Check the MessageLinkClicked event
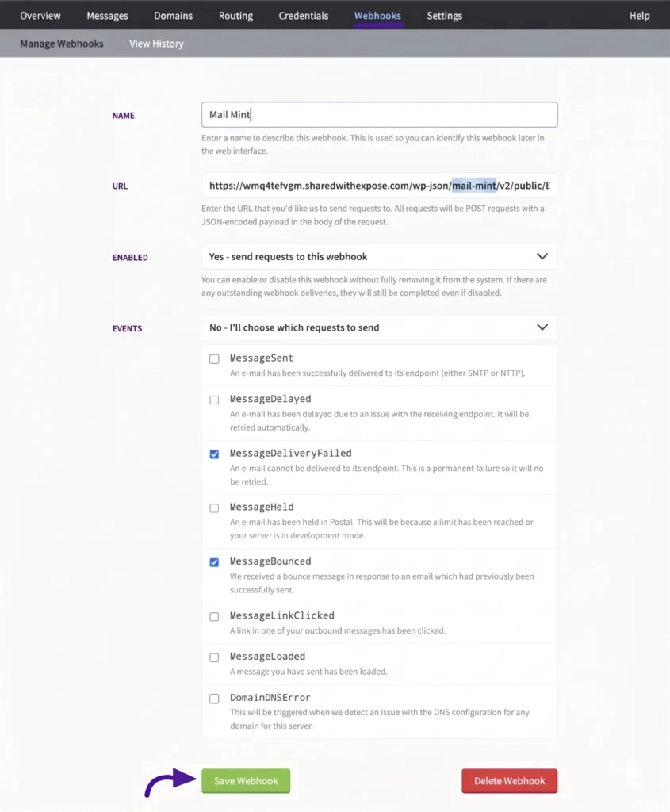670x812 pixels. click(x=214, y=616)
